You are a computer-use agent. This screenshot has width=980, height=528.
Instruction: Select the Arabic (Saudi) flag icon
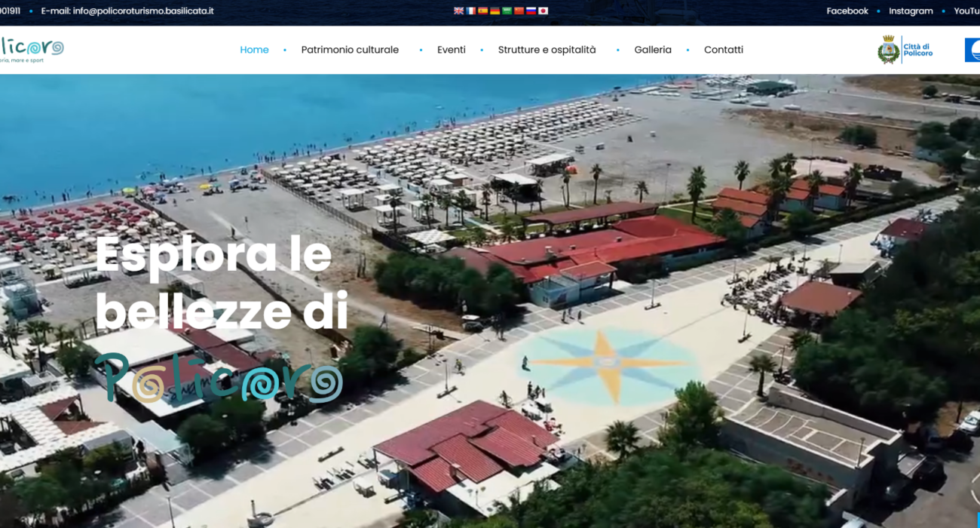coord(507,11)
